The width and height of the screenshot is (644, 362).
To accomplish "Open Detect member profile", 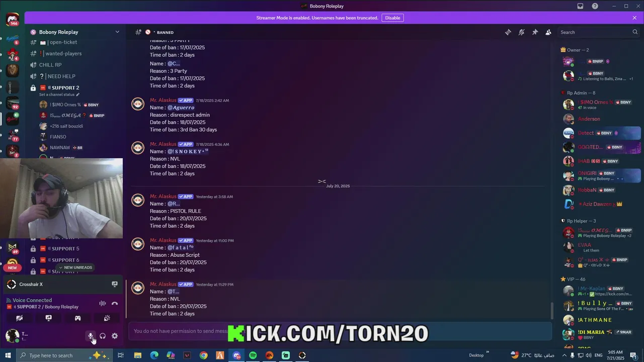I will pyautogui.click(x=601, y=133).
